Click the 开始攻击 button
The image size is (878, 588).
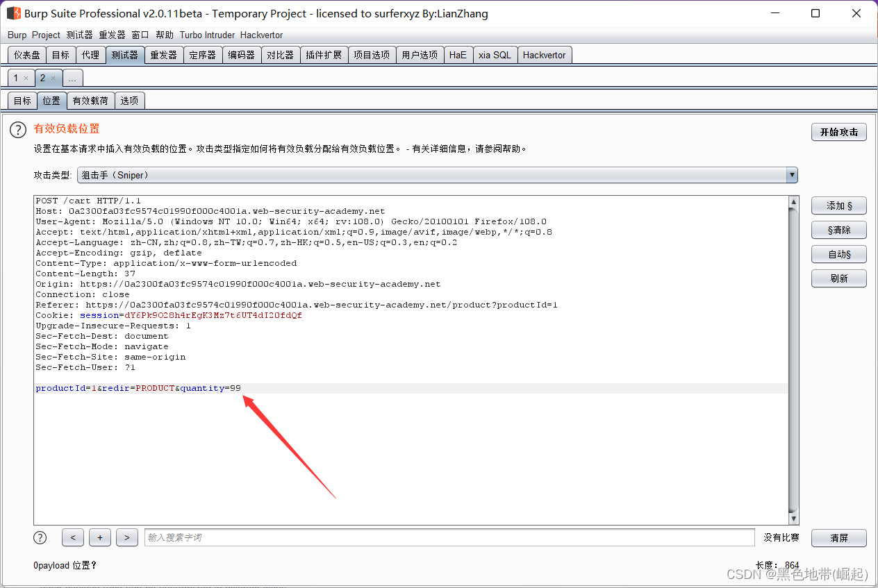click(838, 132)
